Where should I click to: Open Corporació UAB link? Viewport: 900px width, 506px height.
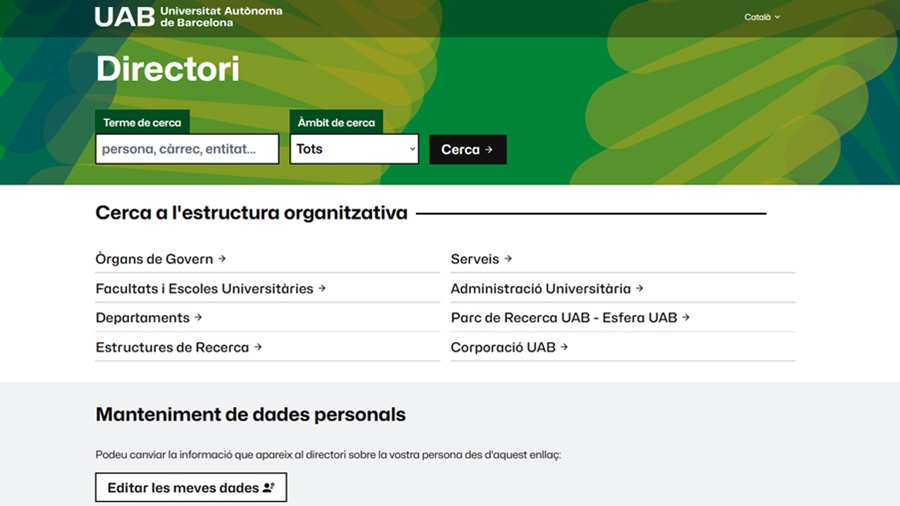(509, 347)
